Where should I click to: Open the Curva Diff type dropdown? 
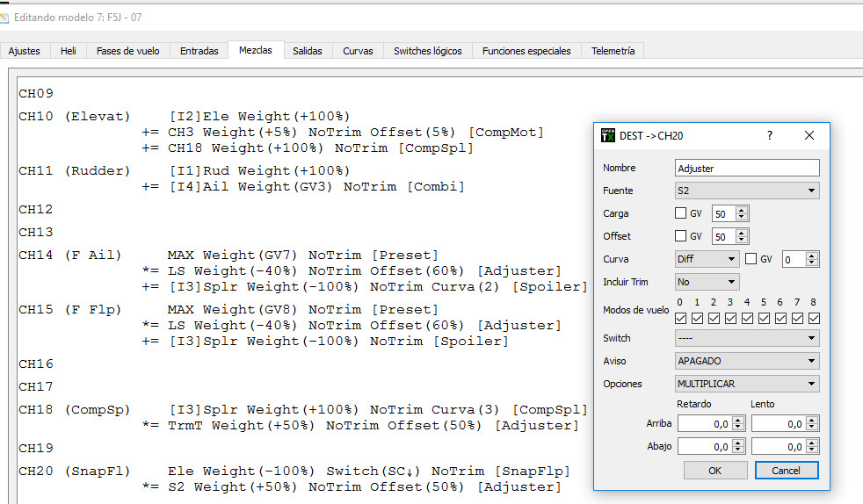(x=707, y=259)
